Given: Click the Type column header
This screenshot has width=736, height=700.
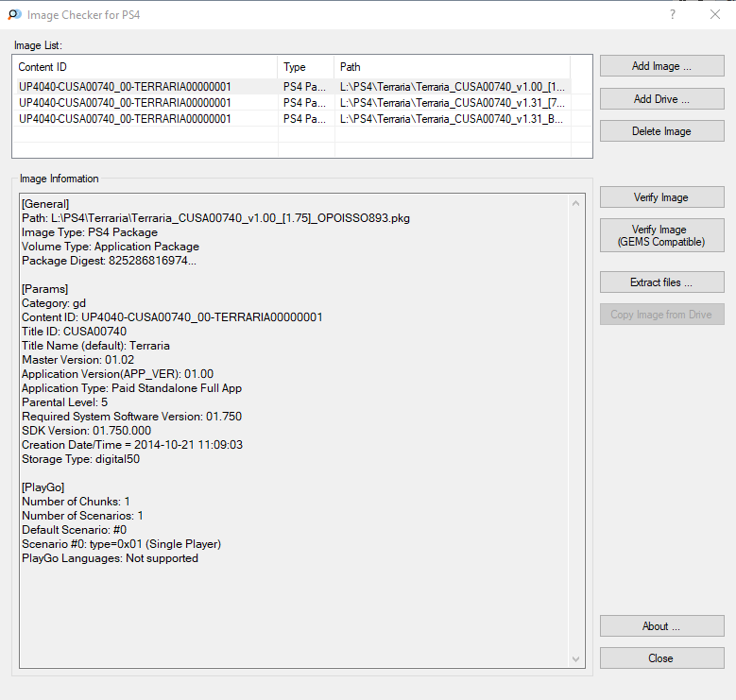Looking at the screenshot, I should point(306,67).
